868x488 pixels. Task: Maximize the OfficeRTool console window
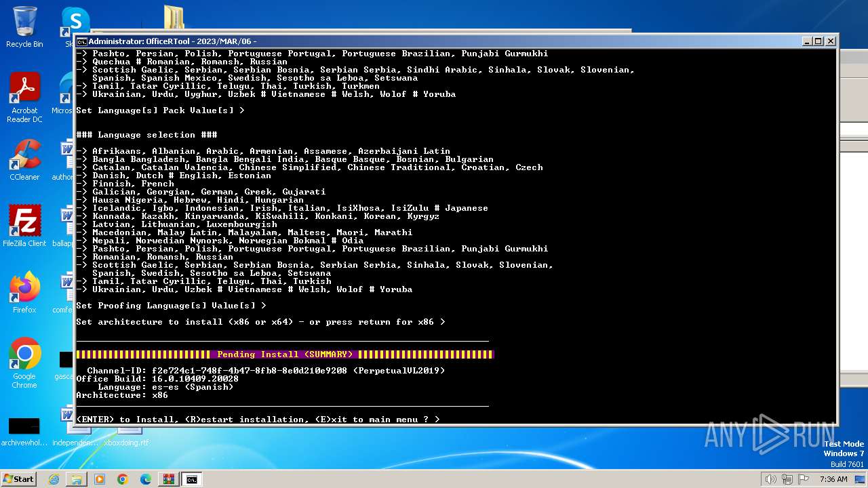coord(818,41)
